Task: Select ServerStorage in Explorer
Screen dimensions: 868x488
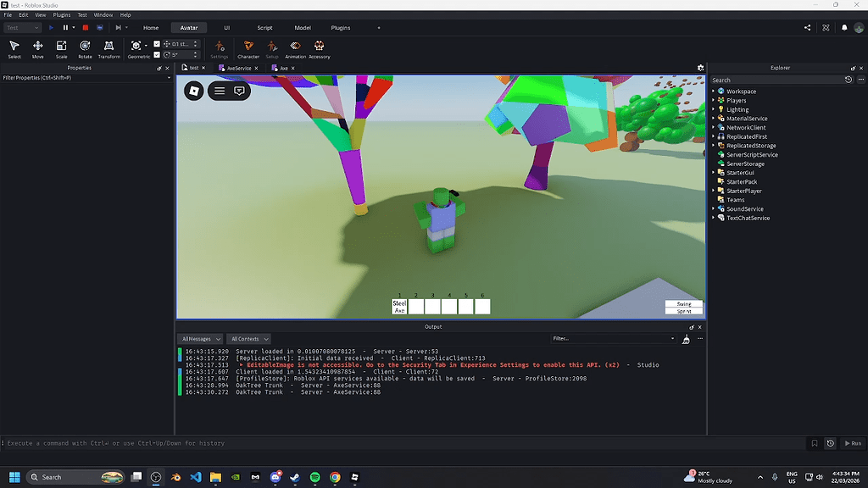Action: click(x=745, y=164)
